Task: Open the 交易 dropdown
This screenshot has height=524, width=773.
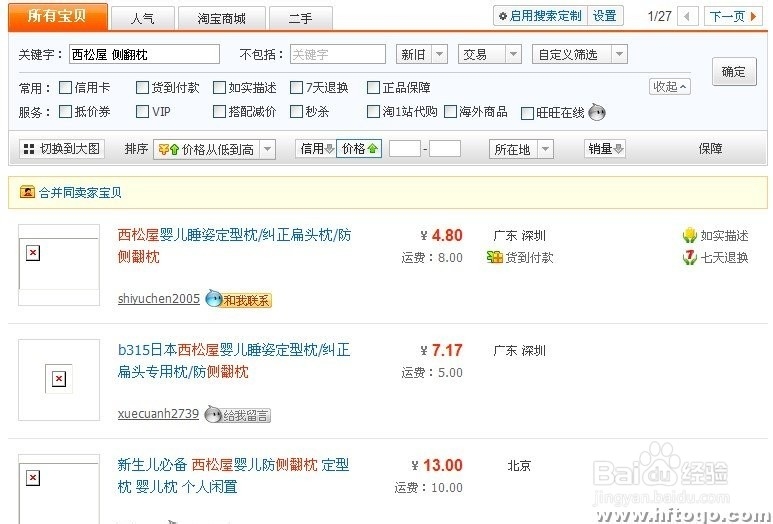Action: tap(489, 54)
